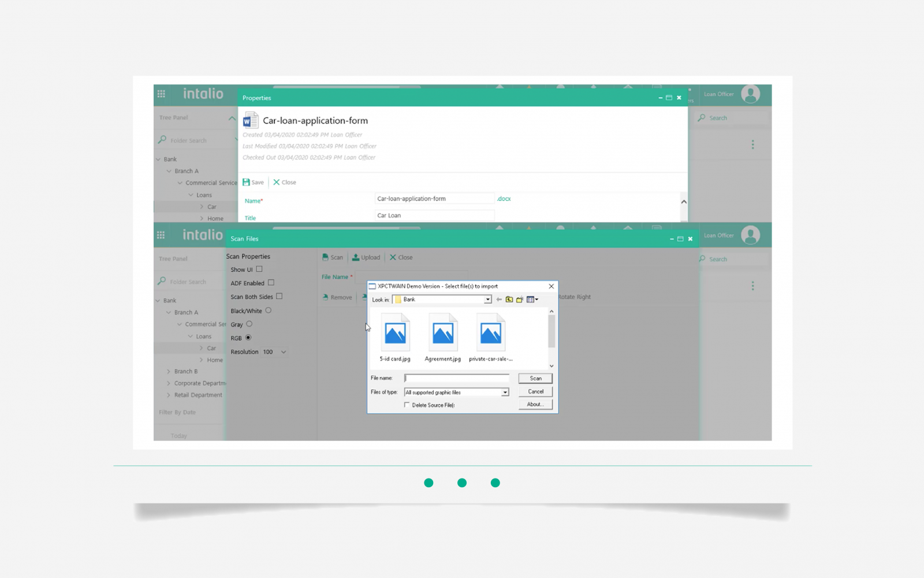Select the 5-id card.jpg file
924x578 pixels.
[395, 338]
